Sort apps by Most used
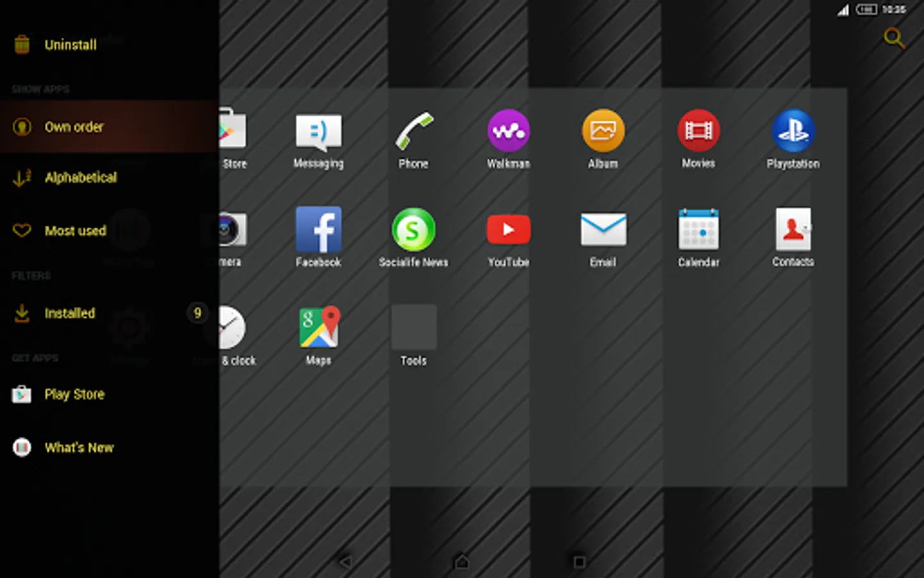 tap(110, 231)
